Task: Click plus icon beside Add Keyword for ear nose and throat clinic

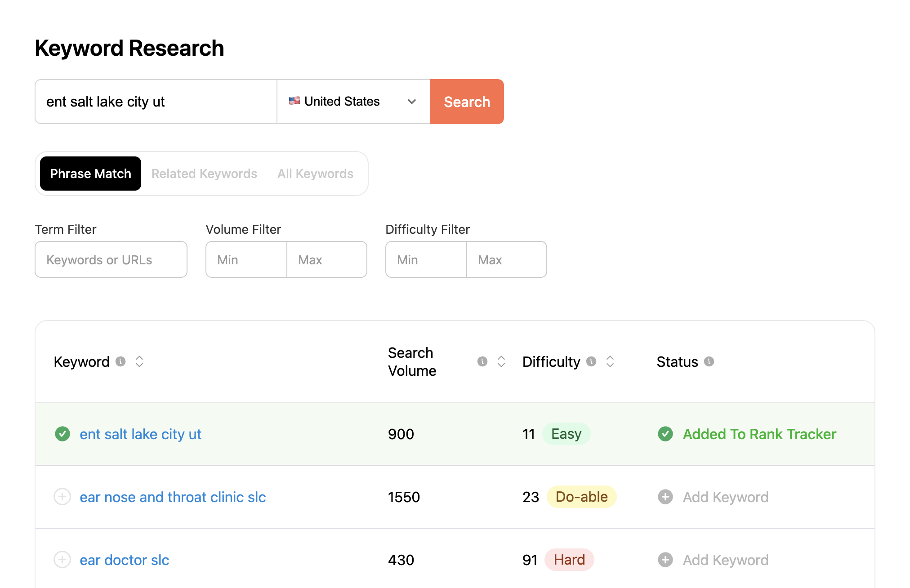Action: point(665,497)
